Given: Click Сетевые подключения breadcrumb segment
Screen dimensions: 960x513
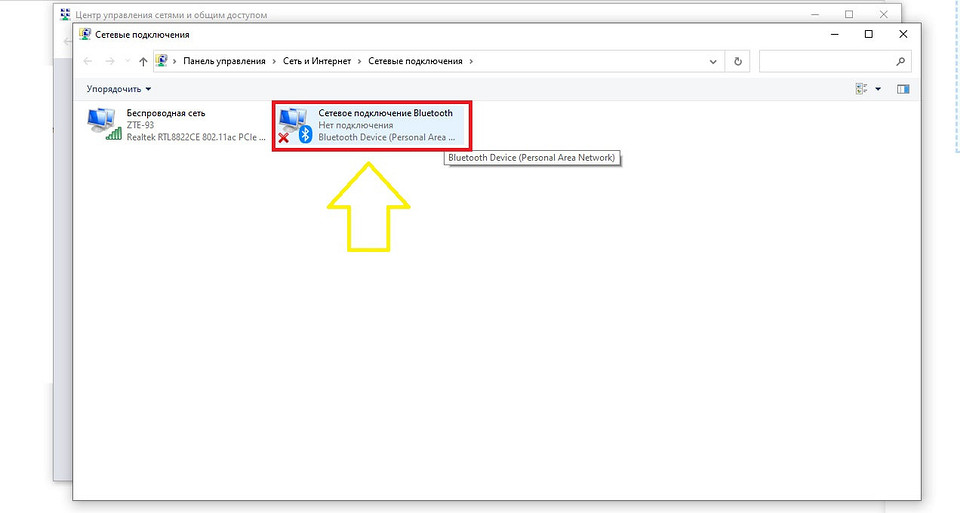Looking at the screenshot, I should [415, 61].
